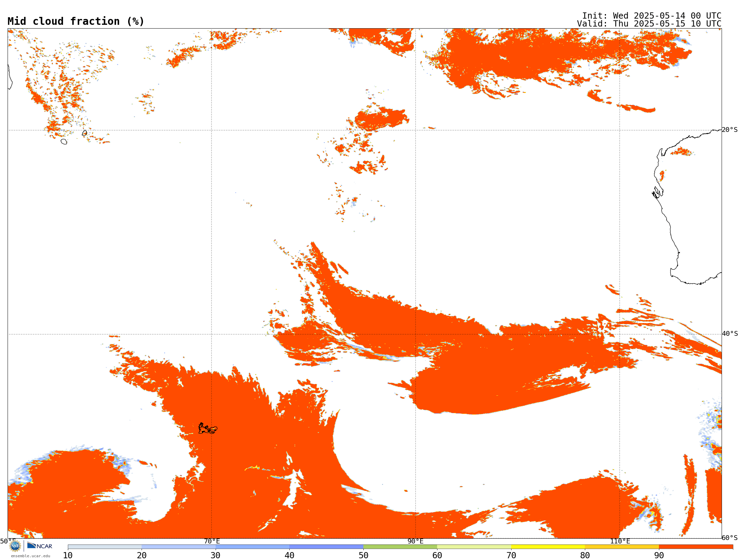Click the 20°S latitude label
The image size is (744, 560).
point(730,130)
